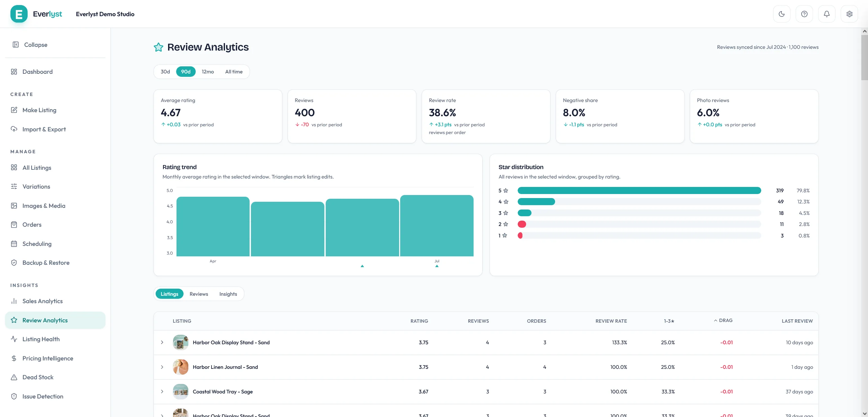Switch to the Insights tab

pyautogui.click(x=228, y=294)
